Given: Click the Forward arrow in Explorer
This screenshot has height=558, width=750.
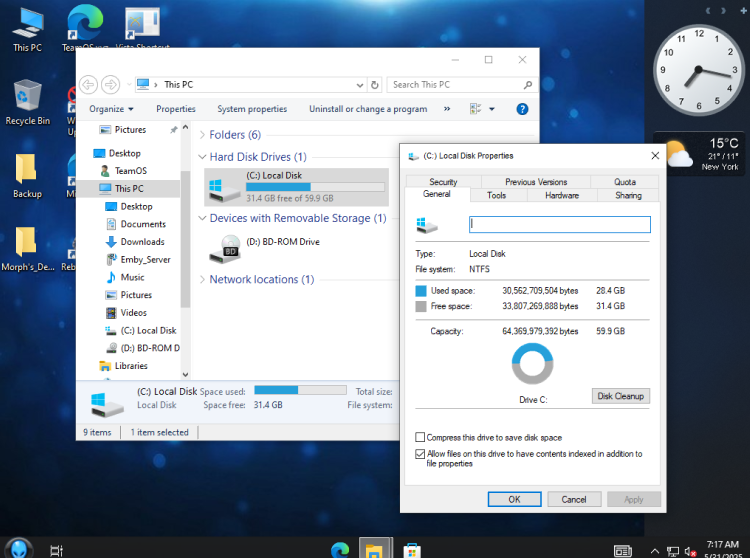Looking at the screenshot, I should tap(110, 85).
